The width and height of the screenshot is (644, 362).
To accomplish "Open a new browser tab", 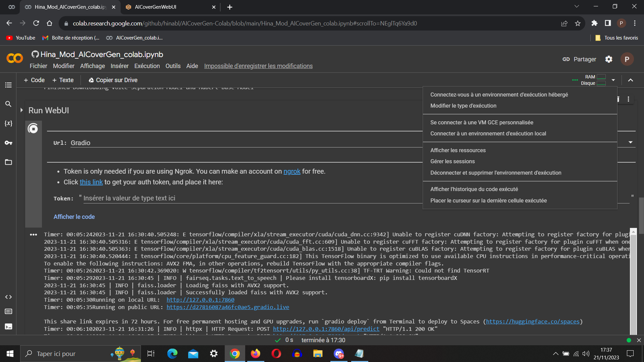I will (x=230, y=7).
